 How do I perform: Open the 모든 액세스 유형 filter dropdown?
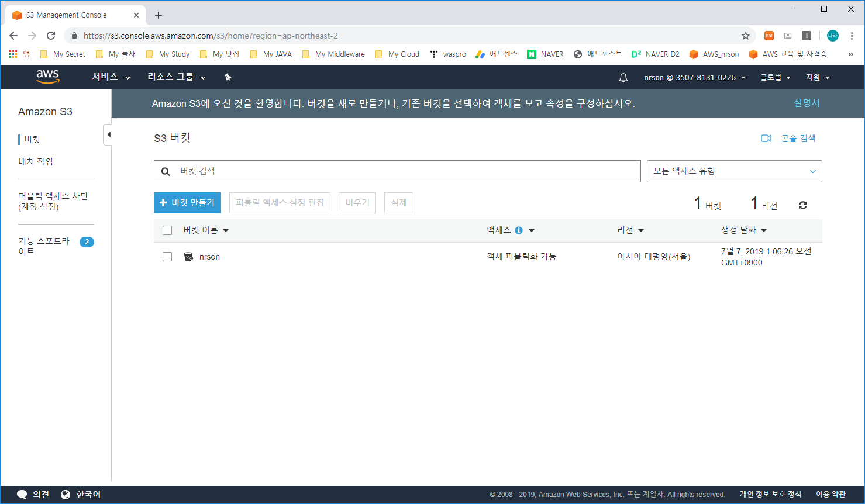(x=735, y=171)
